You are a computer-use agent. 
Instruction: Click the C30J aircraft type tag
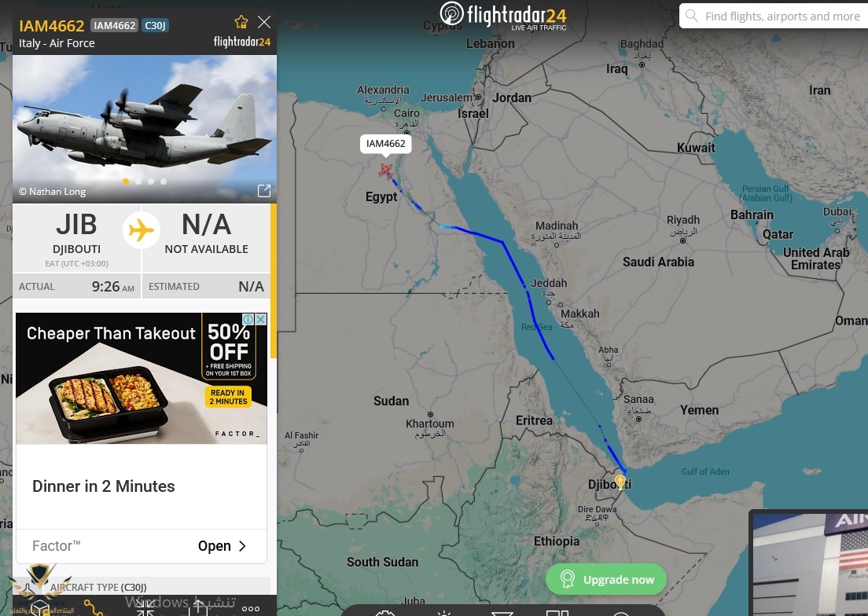(155, 25)
